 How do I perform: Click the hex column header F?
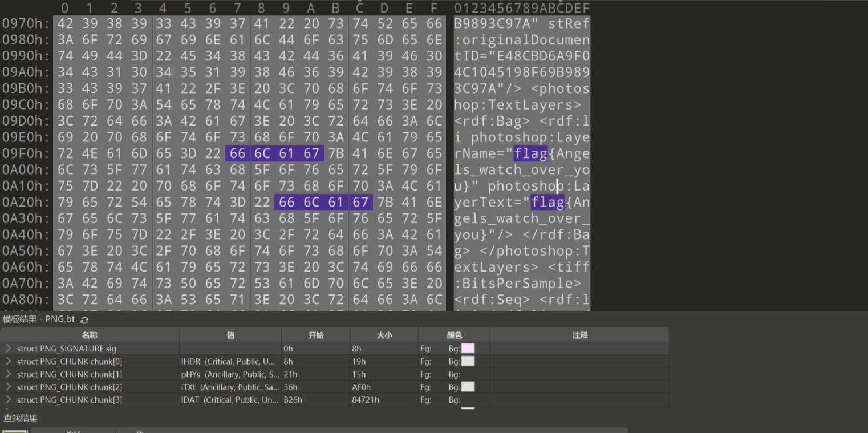(x=434, y=8)
